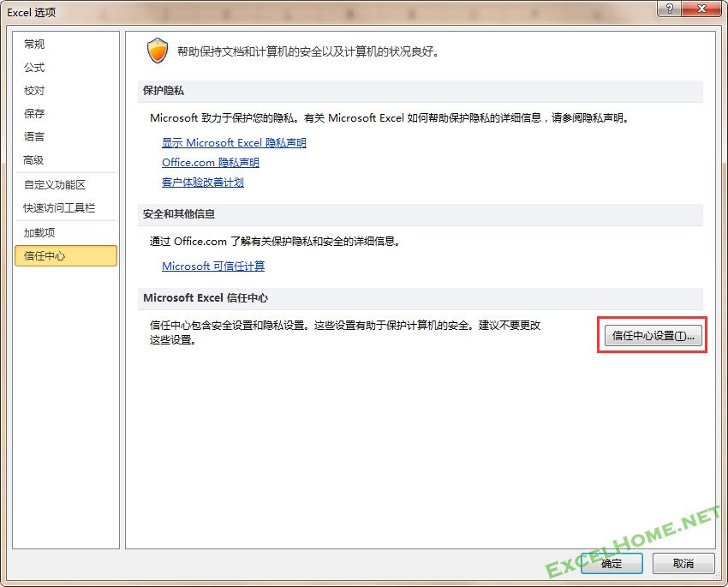Open the 高级 options
Viewport: 728px width, 587px height.
(x=34, y=160)
